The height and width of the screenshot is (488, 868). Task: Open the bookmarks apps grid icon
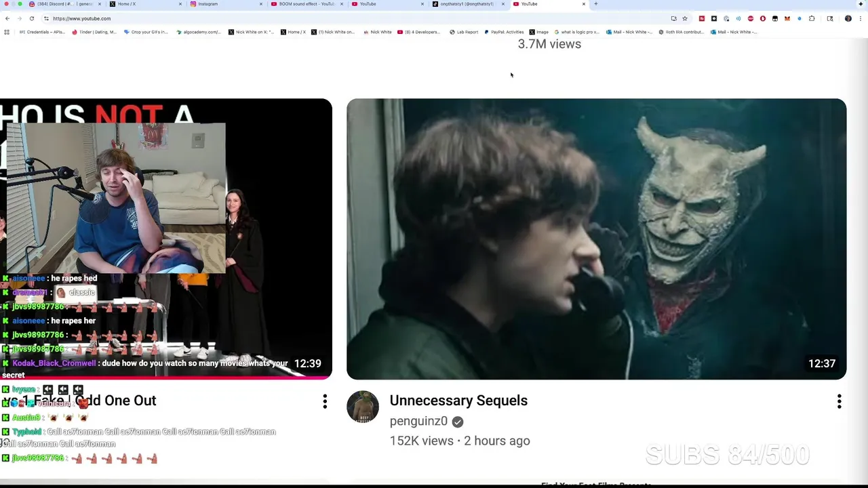(x=7, y=32)
